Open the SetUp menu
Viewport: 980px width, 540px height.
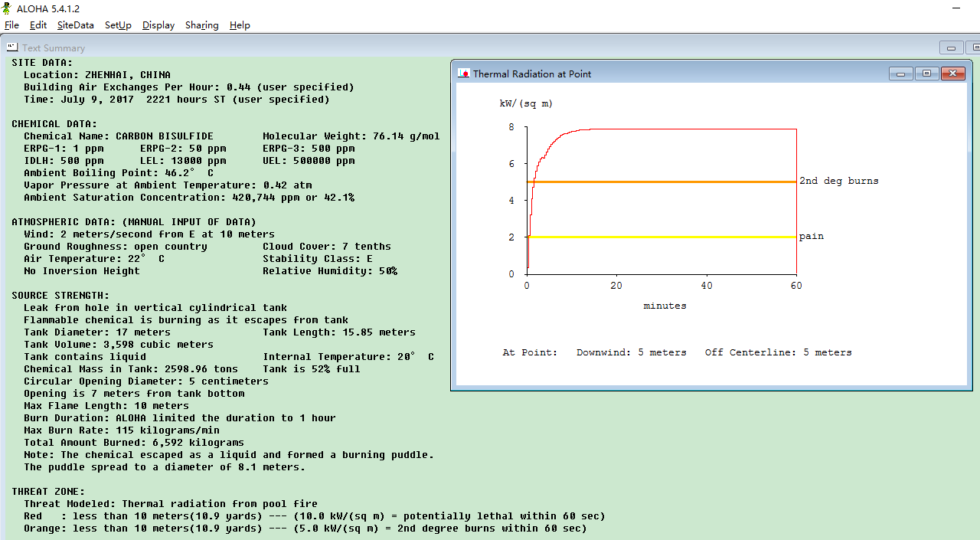tap(118, 25)
